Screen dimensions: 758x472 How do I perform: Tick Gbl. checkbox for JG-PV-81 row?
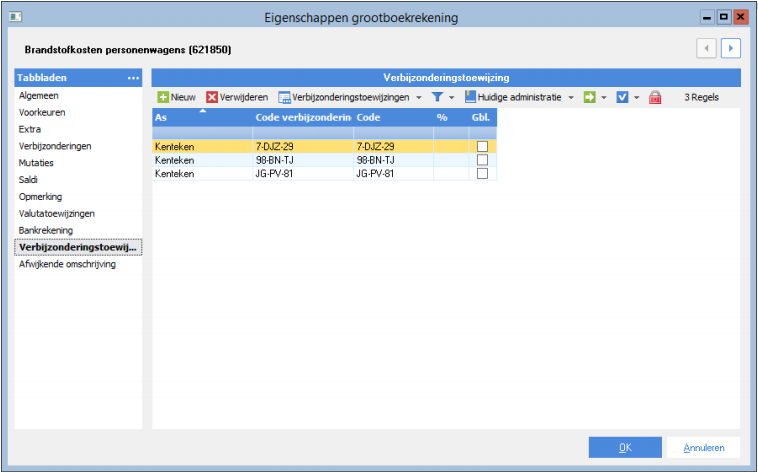[x=482, y=173]
